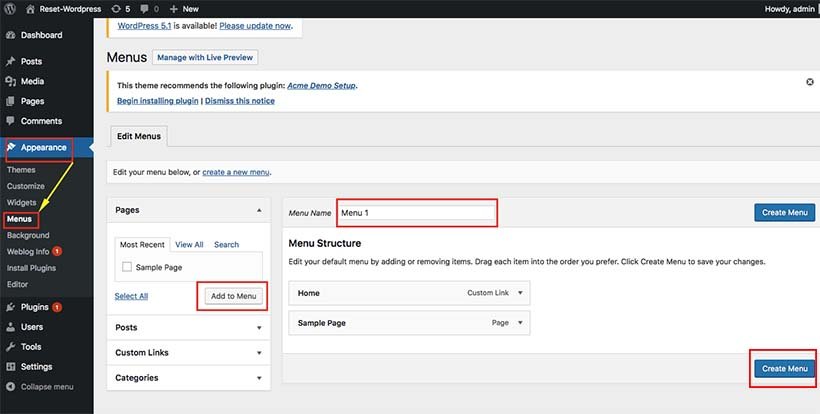The image size is (820, 414).
Task: Click the Posts pushpin icon in sidebar
Action: (10, 61)
